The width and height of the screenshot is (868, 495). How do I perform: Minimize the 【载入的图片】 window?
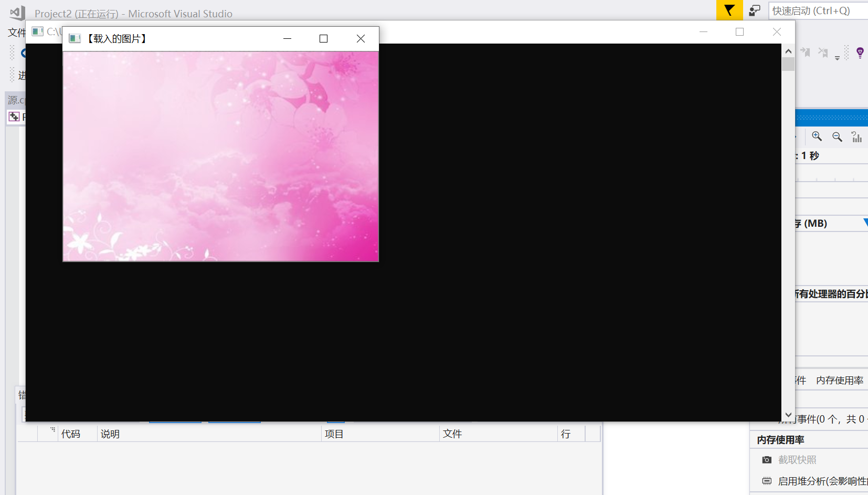[287, 38]
